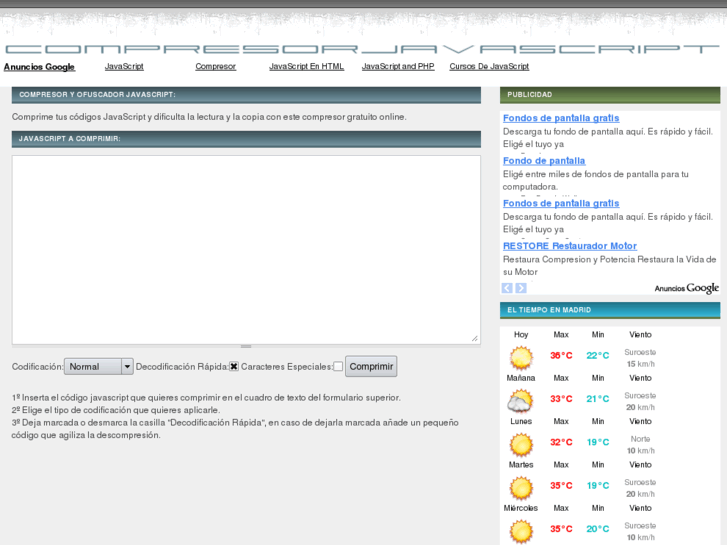Open the Codificación Normal dropdown
This screenshot has width=727, height=545.
[98, 366]
